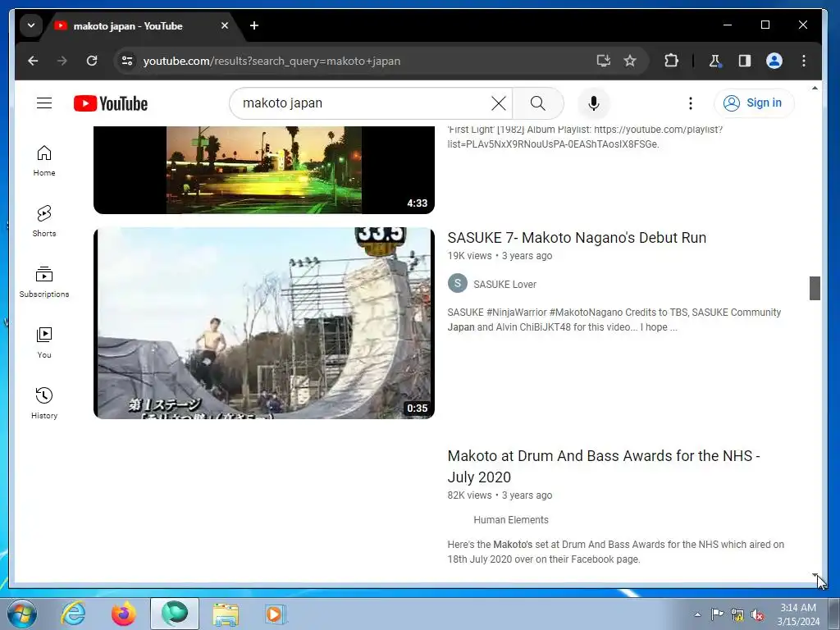Click the Sign in button
This screenshot has height=630, width=840.
coord(754,103)
